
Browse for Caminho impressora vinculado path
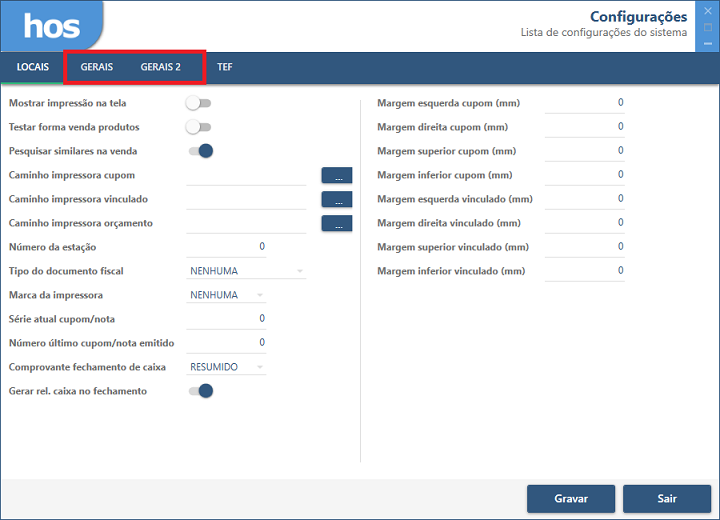point(337,199)
